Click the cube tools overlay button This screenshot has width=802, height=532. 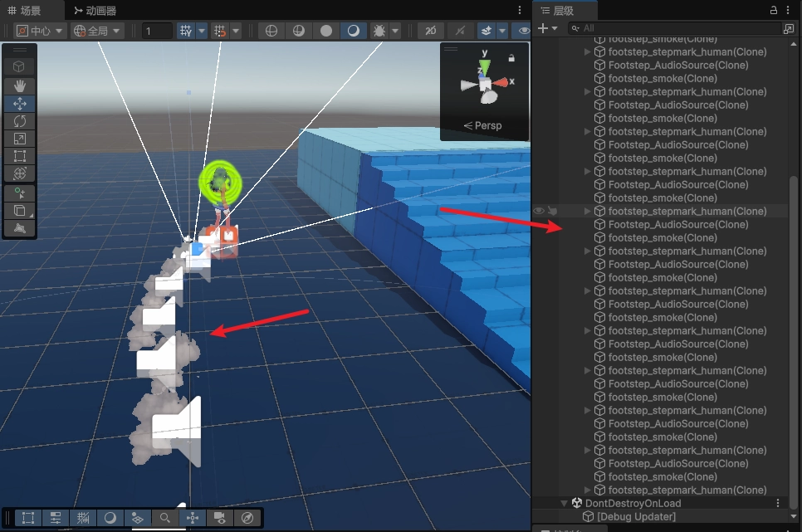pyautogui.click(x=19, y=66)
